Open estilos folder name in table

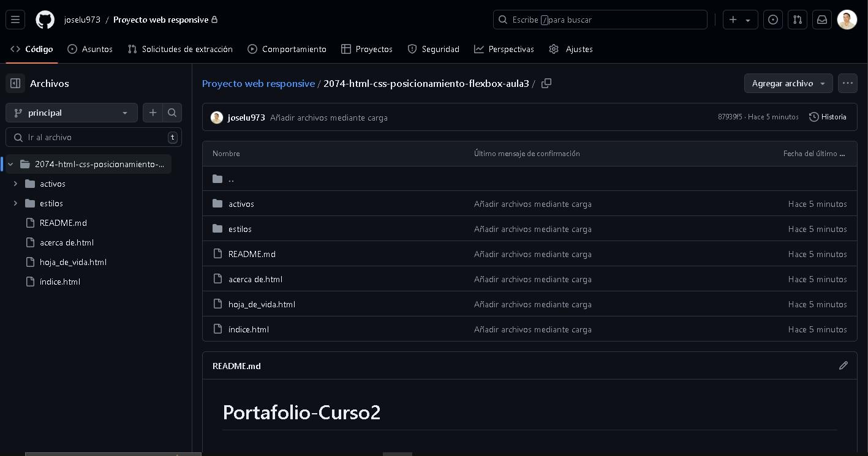[x=240, y=229]
